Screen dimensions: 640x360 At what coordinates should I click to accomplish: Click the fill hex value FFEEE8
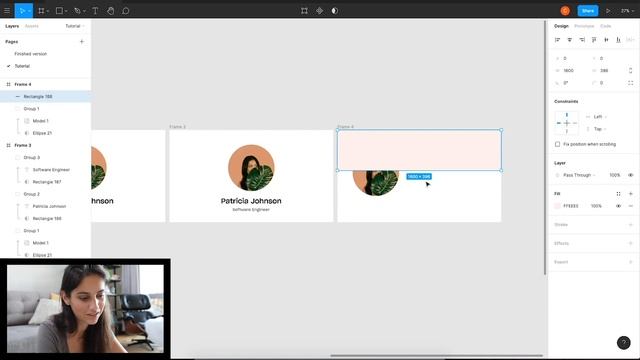[571, 206]
